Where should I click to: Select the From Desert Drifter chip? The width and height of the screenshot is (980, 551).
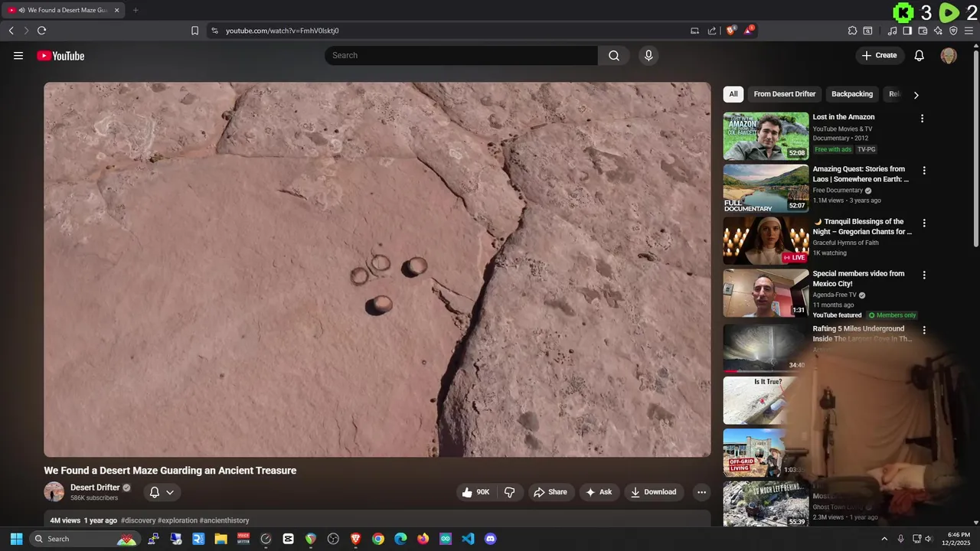click(x=785, y=94)
